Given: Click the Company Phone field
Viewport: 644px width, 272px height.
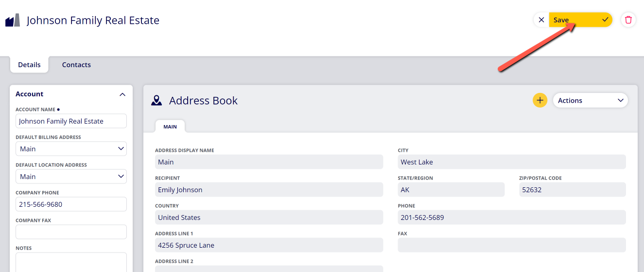Looking at the screenshot, I should pos(71,204).
